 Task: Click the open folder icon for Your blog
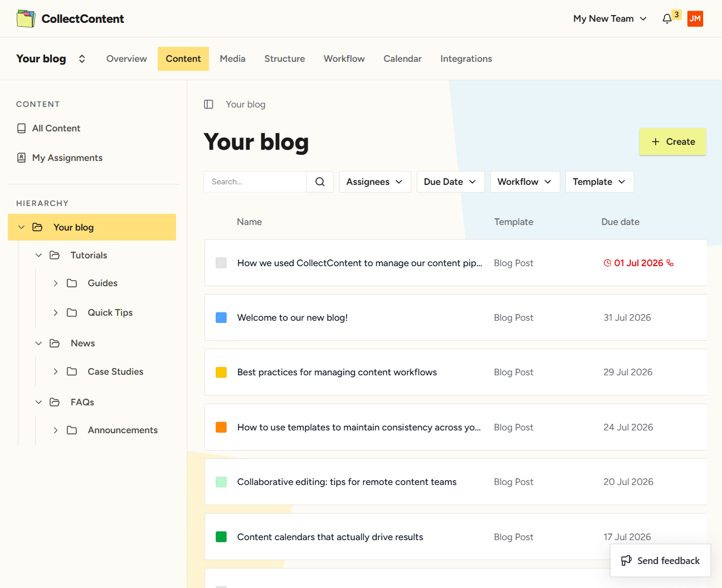(37, 227)
